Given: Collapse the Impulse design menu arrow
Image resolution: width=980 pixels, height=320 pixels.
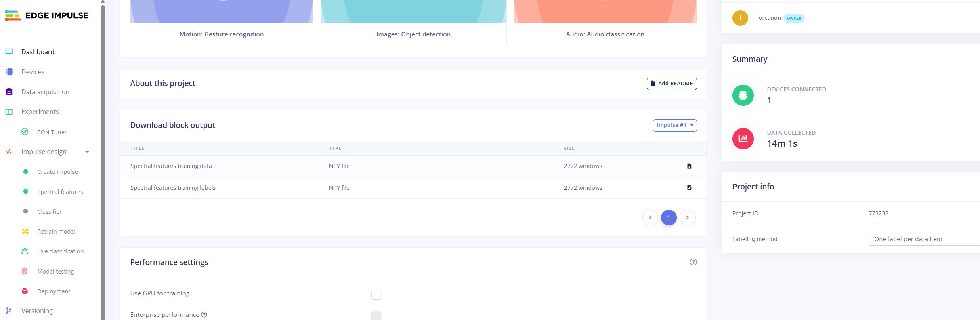Looking at the screenshot, I should pos(87,152).
